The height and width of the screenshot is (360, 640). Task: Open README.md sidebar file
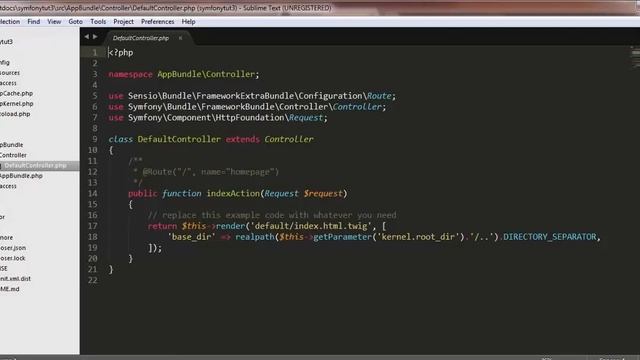(10, 289)
